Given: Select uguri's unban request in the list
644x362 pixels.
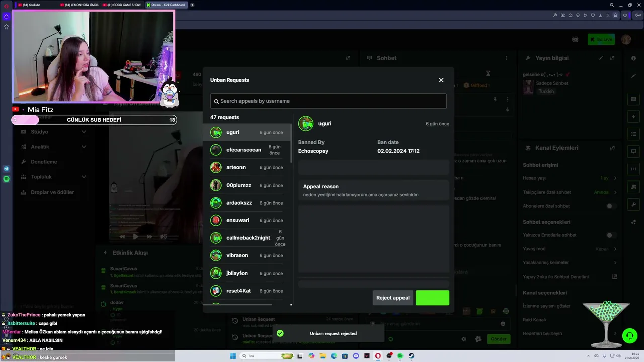Looking at the screenshot, I should click(x=247, y=132).
